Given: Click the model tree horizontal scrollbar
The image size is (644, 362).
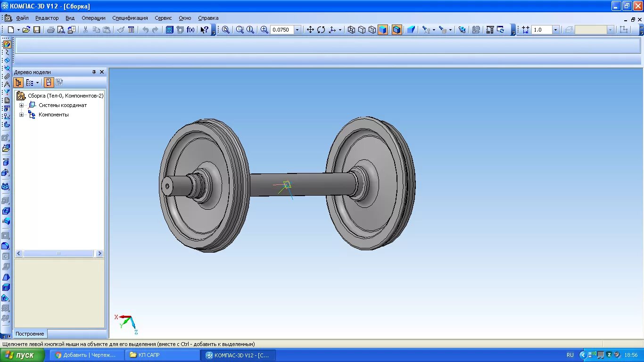Looking at the screenshot, I should click(x=59, y=254).
